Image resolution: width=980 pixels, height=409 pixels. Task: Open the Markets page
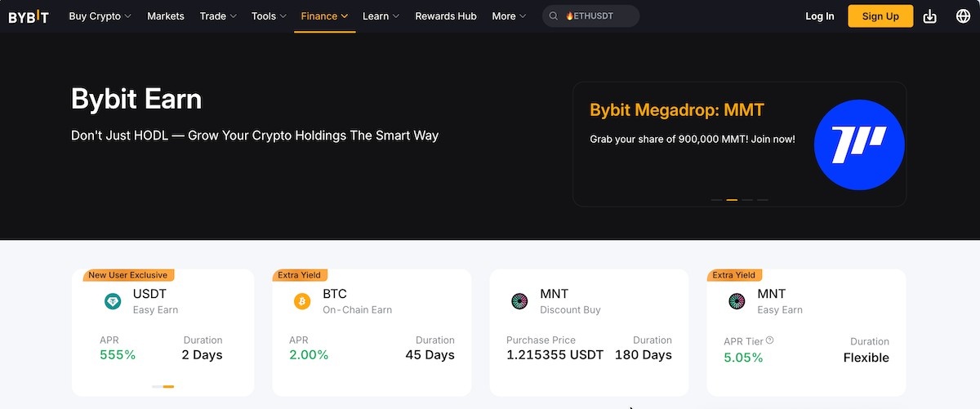point(166,16)
